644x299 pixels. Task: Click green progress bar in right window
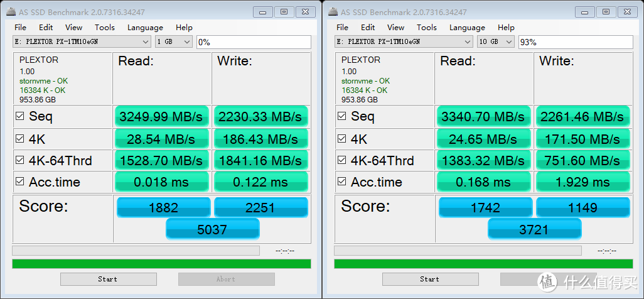[x=483, y=264]
